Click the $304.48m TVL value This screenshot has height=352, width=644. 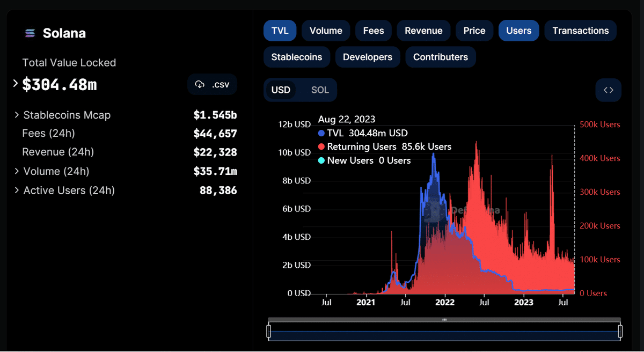60,85
